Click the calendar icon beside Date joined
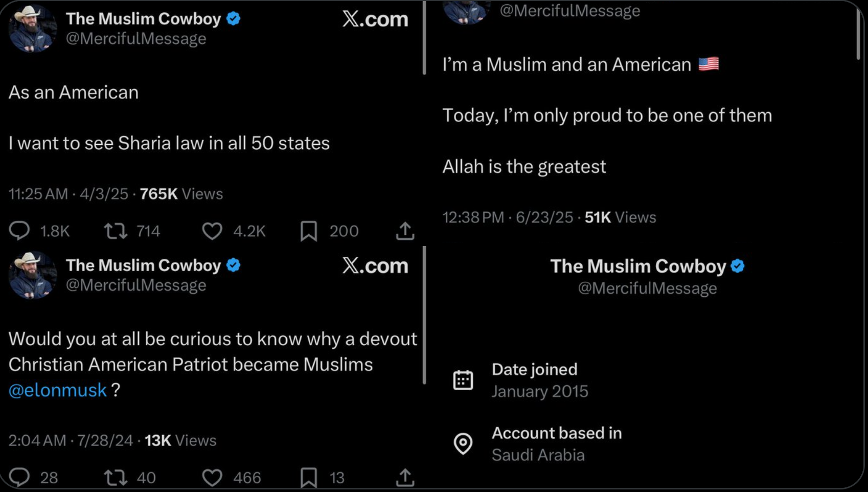This screenshot has width=868, height=492. pyautogui.click(x=463, y=380)
